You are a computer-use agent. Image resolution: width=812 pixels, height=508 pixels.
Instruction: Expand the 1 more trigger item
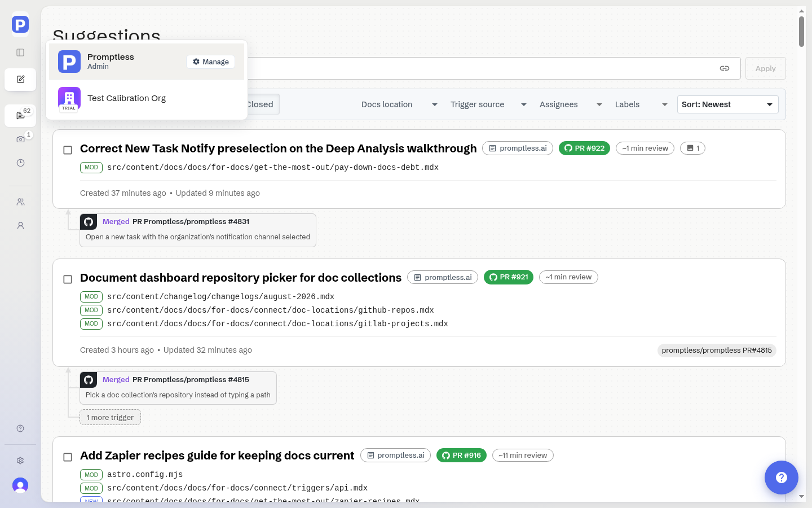pos(111,418)
